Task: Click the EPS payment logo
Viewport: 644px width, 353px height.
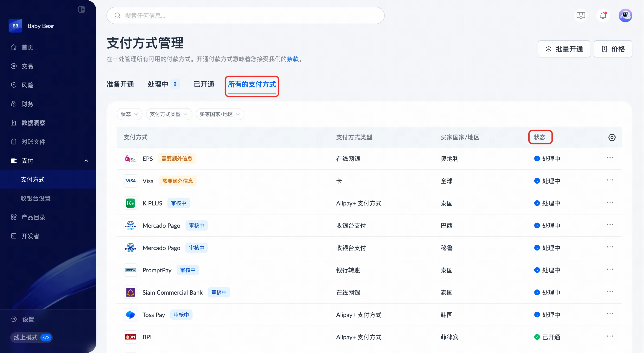Action: [130, 158]
